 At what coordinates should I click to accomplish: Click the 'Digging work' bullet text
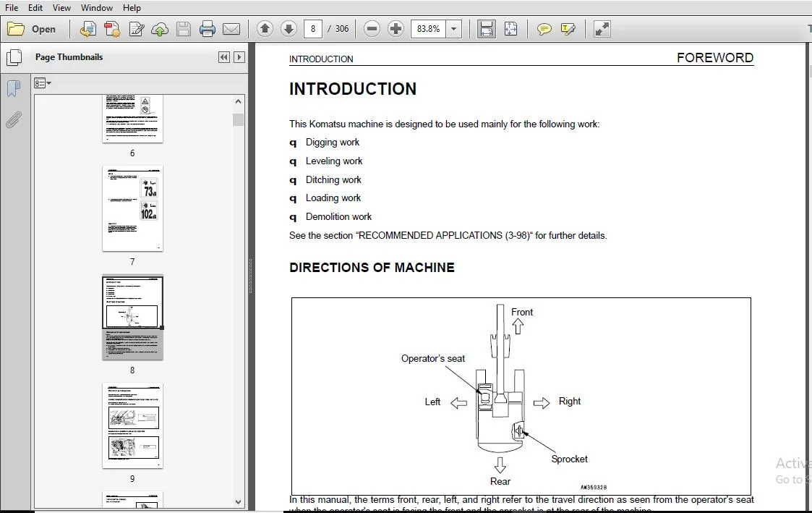point(333,142)
